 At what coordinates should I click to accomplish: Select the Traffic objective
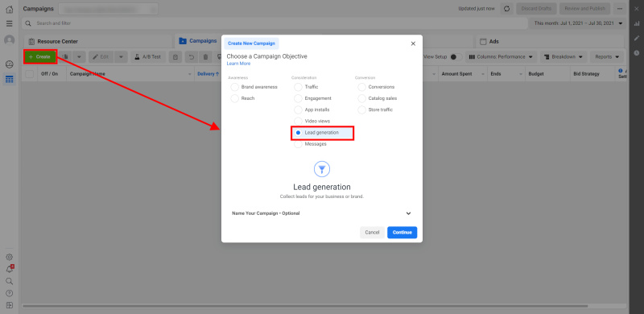pos(298,87)
